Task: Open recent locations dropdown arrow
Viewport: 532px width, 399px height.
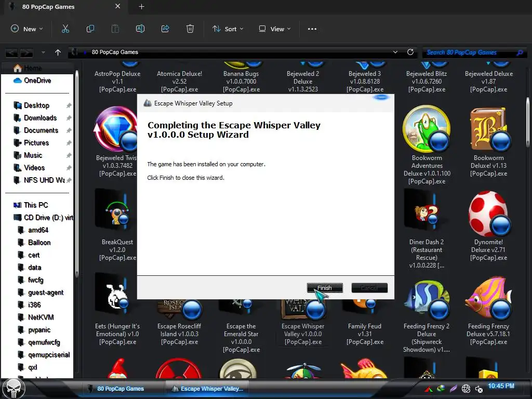Action: tap(43, 52)
